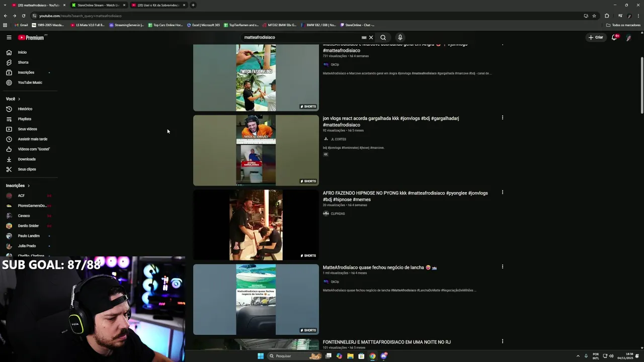The width and height of the screenshot is (644, 362).
Task: Open Julia Prado subscription channel
Action: [x=27, y=246]
